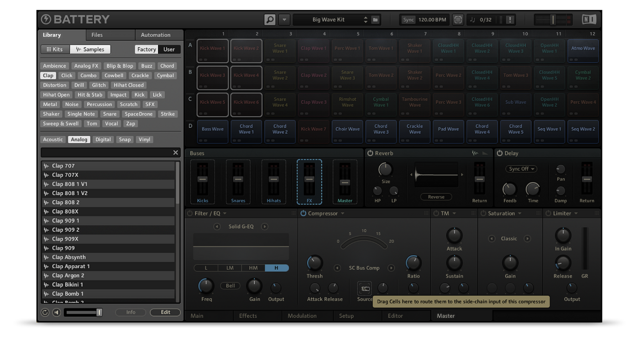Clear the search field with the X icon
The width and height of the screenshot is (639, 364).
[175, 152]
